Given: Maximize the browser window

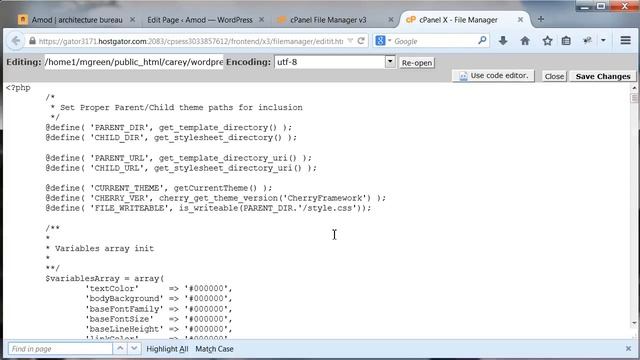Looking at the screenshot, I should point(601,6).
